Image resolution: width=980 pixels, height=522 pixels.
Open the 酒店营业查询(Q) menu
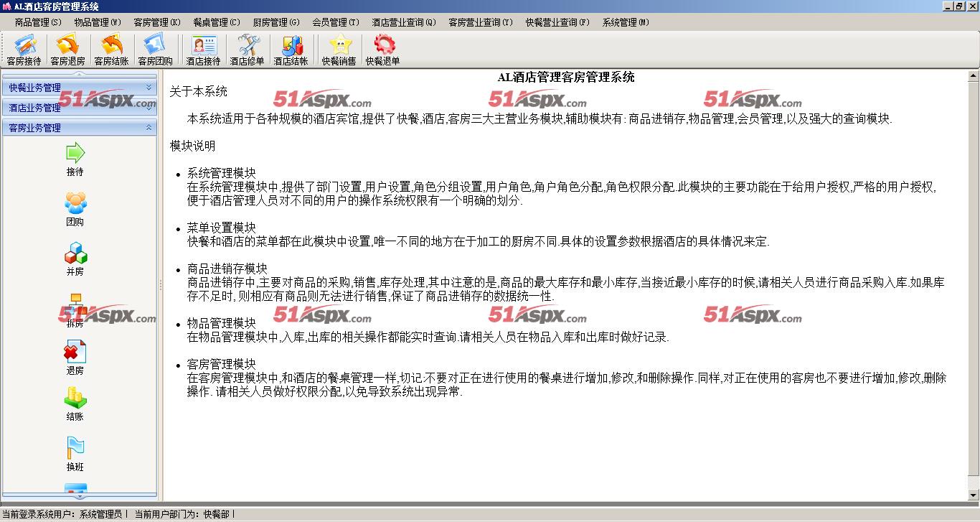[404, 22]
